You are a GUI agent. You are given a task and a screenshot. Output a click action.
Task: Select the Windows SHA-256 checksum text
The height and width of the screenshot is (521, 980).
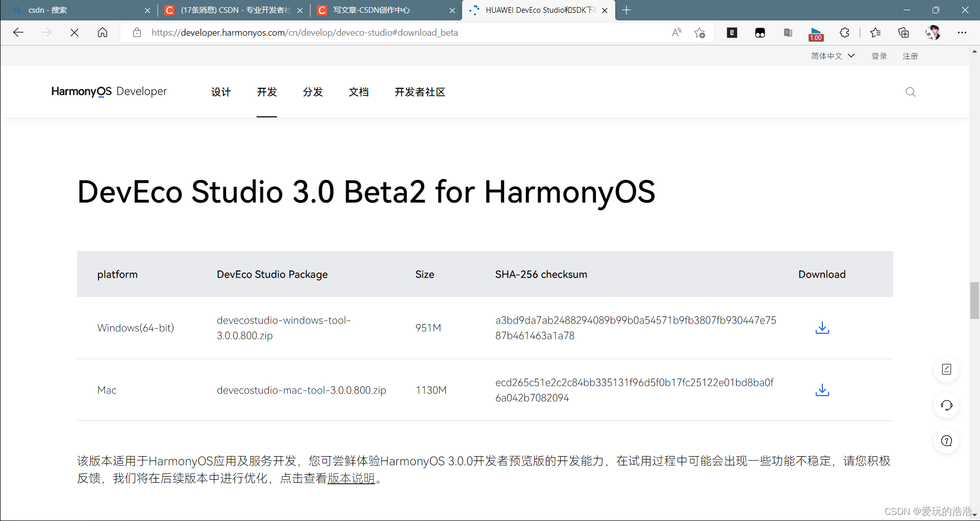point(636,328)
